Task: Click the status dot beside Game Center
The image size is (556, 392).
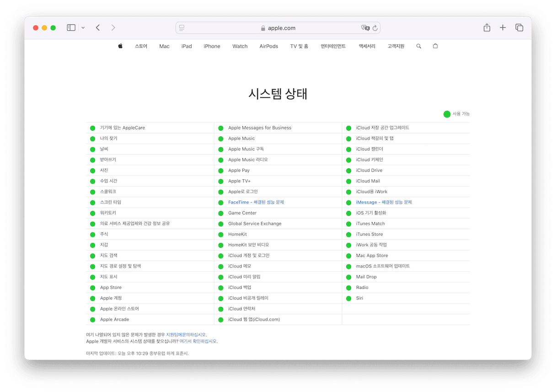Action: pos(221,213)
